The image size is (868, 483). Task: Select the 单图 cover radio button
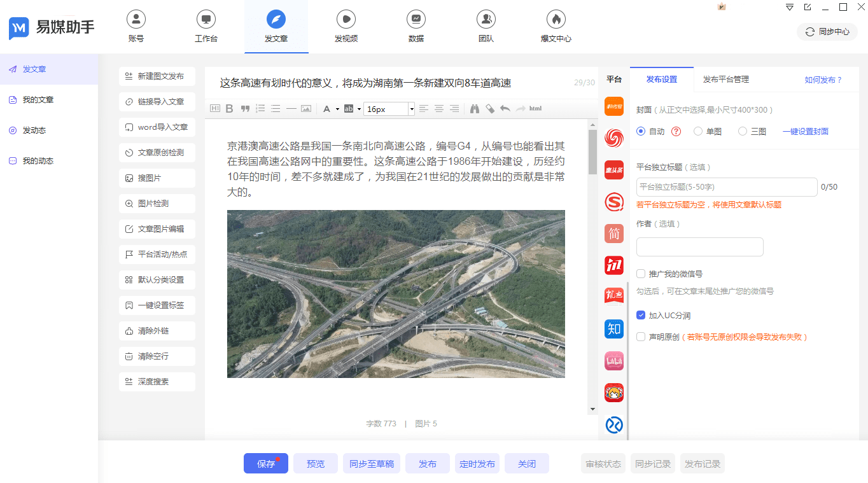(698, 131)
